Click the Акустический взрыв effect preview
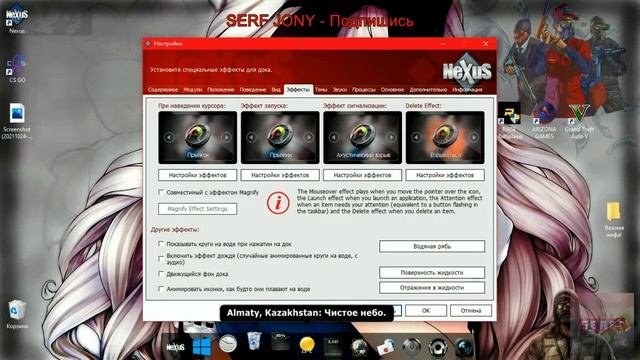The width and height of the screenshot is (640, 360). 362,138
